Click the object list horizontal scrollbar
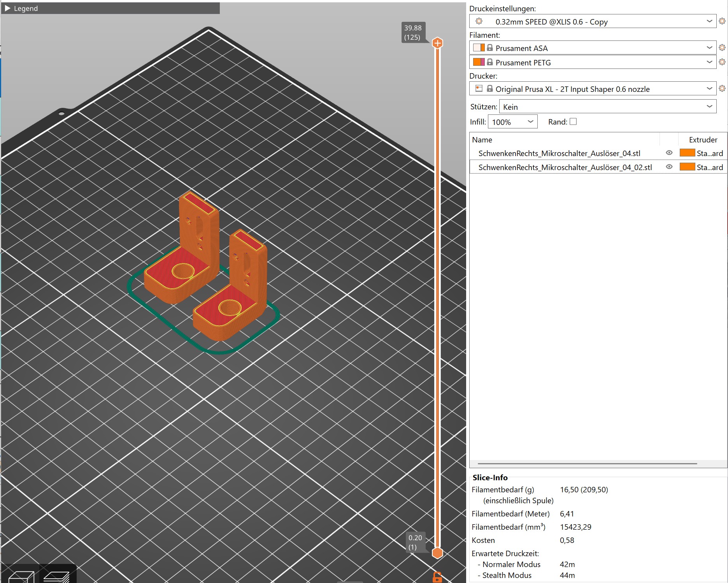Image resolution: width=728 pixels, height=583 pixels. click(587, 464)
